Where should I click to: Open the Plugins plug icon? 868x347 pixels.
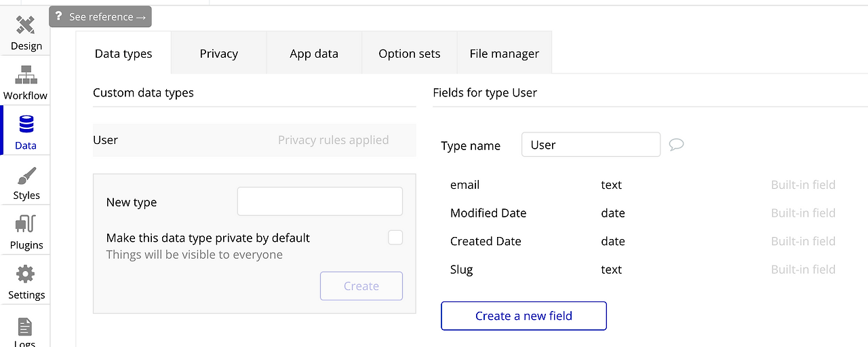(x=26, y=224)
